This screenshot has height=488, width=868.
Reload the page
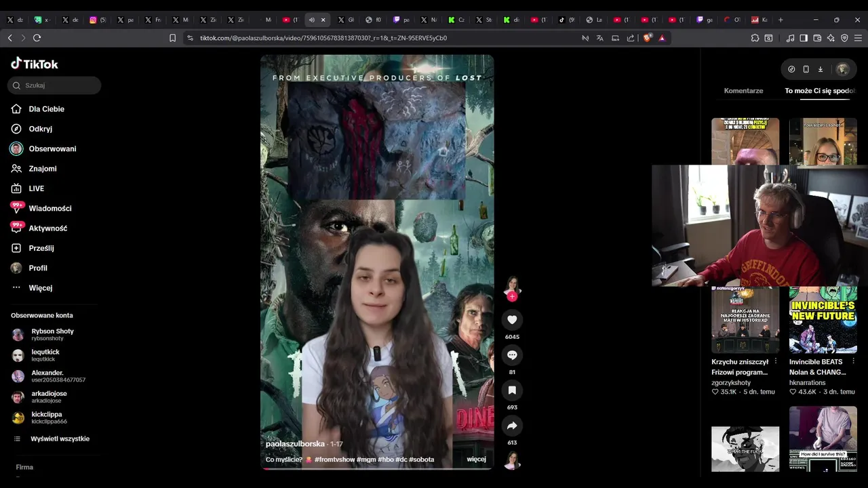(x=37, y=38)
